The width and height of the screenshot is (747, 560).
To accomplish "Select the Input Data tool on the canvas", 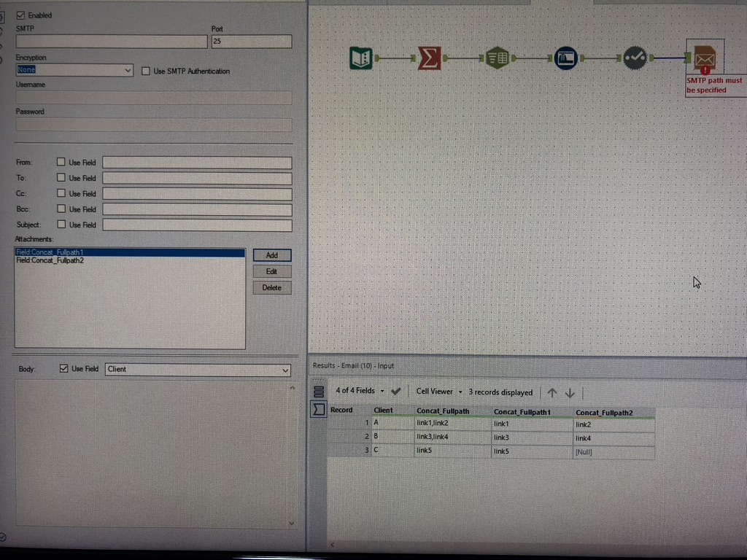I will 360,58.
